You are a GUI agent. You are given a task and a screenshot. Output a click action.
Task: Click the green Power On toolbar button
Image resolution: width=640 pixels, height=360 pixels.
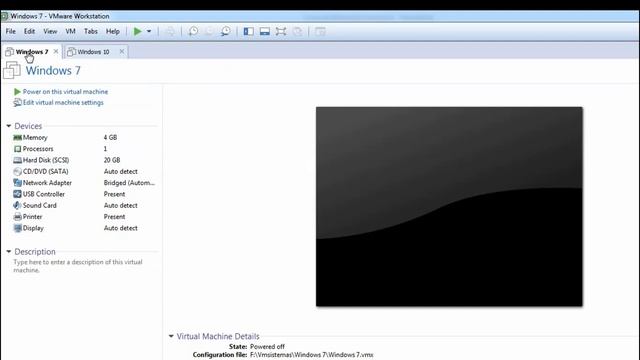point(138,31)
